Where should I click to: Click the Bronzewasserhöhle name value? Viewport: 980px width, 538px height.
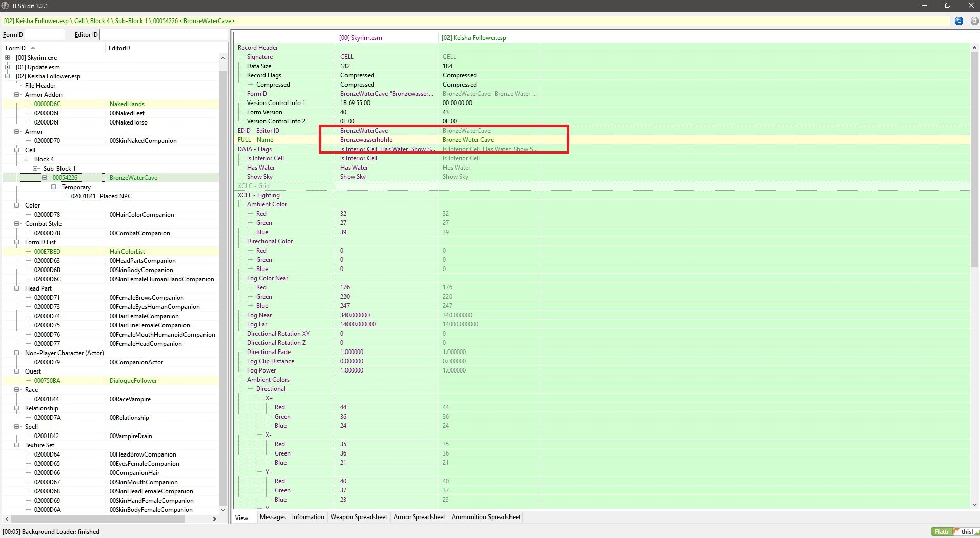pyautogui.click(x=366, y=140)
